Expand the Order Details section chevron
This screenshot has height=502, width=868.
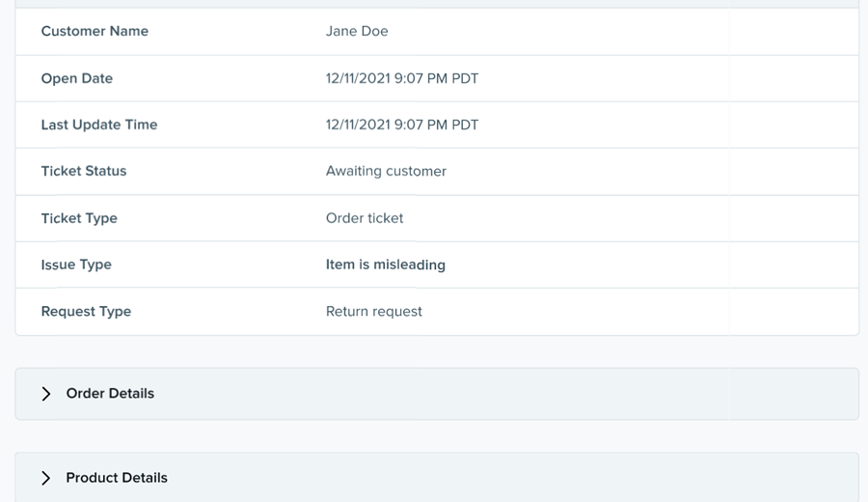click(x=46, y=394)
